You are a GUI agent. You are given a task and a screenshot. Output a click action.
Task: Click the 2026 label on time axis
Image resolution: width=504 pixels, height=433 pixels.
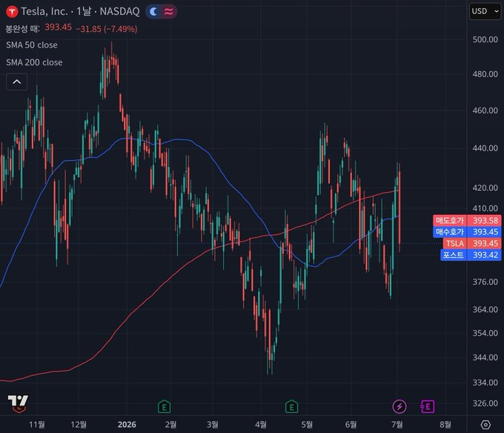point(127,425)
